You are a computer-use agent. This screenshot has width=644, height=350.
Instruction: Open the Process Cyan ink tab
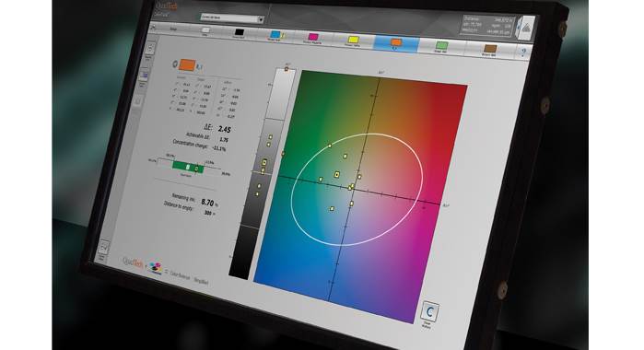(276, 36)
